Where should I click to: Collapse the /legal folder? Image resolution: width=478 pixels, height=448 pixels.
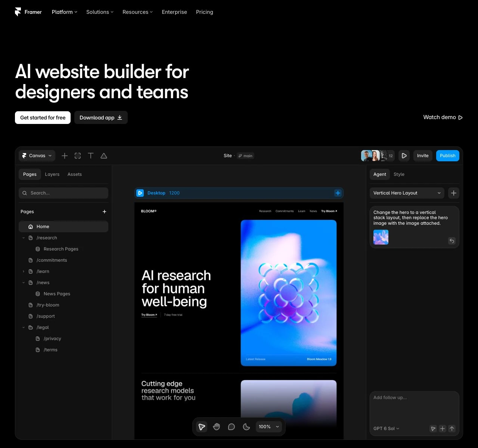24,327
